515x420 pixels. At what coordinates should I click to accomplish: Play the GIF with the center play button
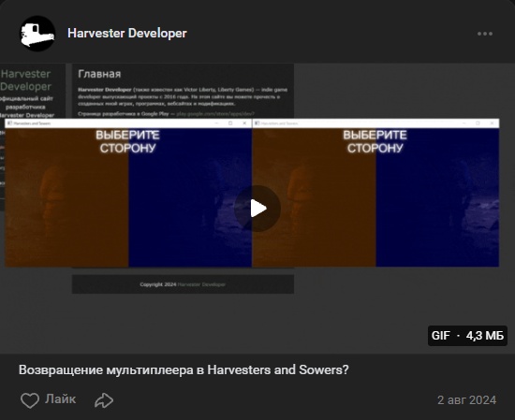(x=257, y=209)
